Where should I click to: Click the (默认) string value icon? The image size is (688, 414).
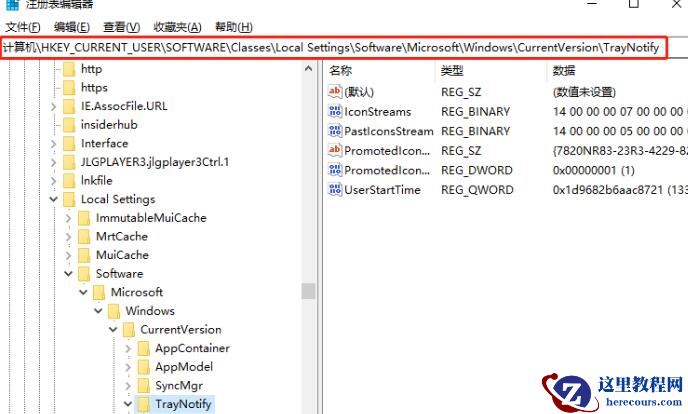pos(335,91)
